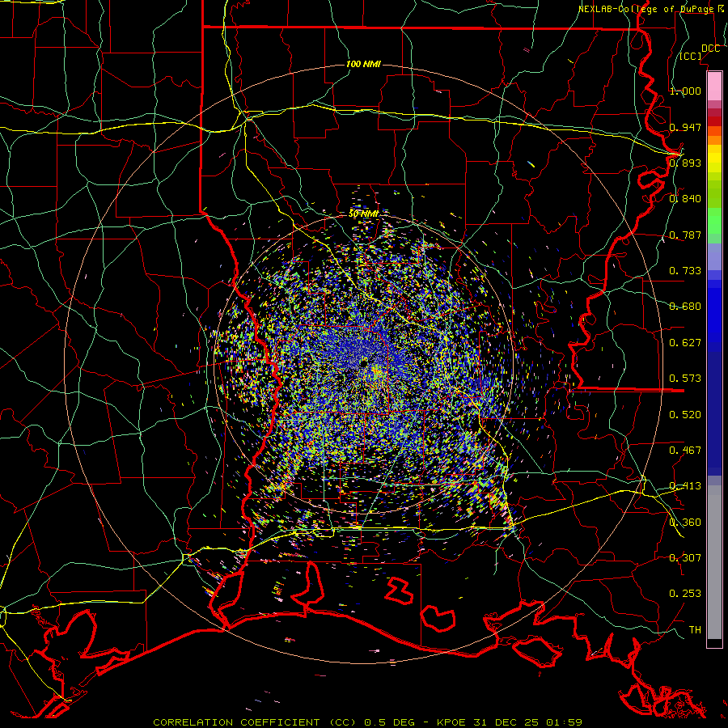728x728 pixels.
Task: Click the 0.520 legend value
Action: 685,415
